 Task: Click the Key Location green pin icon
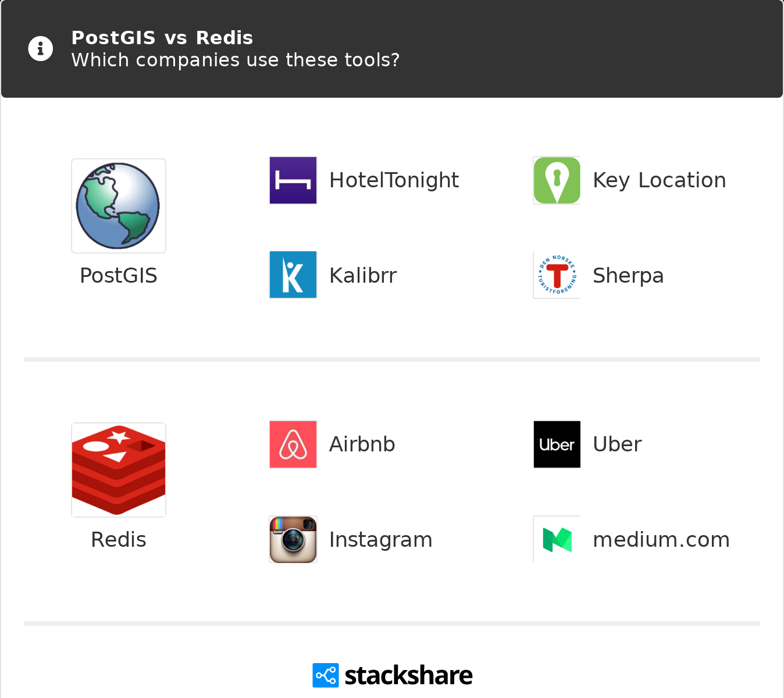coord(557,180)
